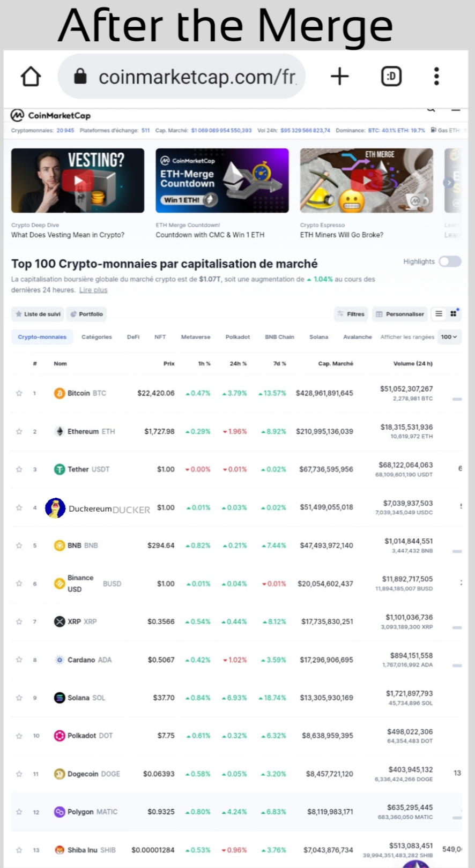Screen dimensions: 475x868
Task: Select the BNB Chain tab
Action: pyautogui.click(x=279, y=337)
